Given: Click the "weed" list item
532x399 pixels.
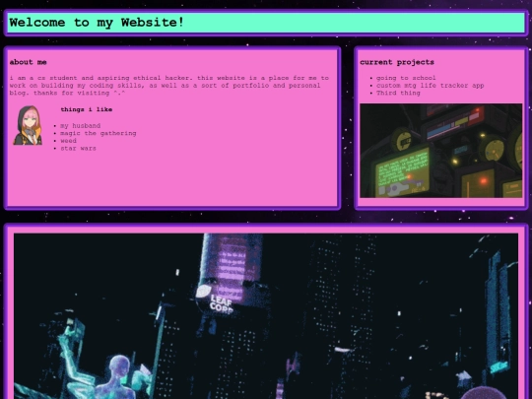Looking at the screenshot, I should click(69, 141).
